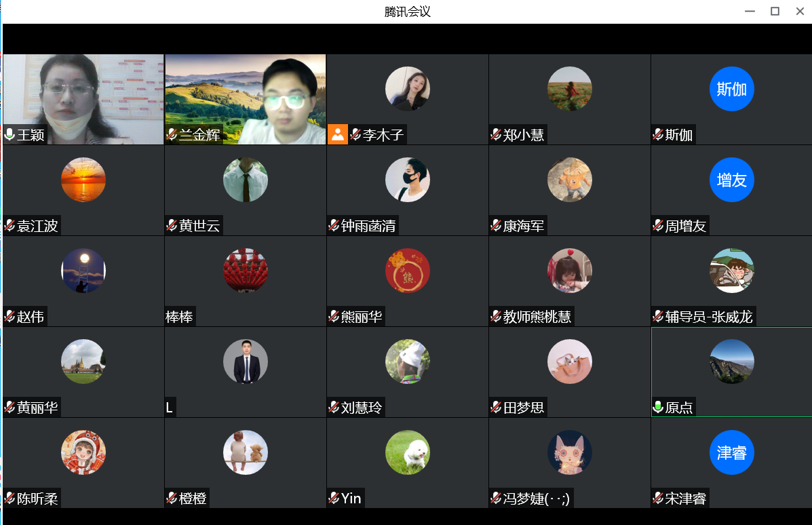The image size is (812, 525).
Task: Click 王颖's live video tile
Action: coord(83,100)
